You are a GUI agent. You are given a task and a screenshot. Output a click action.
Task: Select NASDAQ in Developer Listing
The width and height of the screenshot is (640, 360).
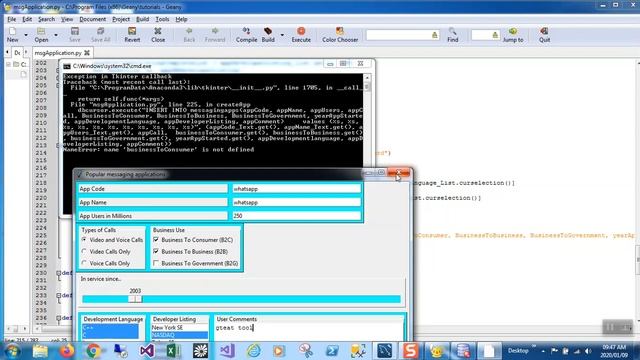coord(179,335)
